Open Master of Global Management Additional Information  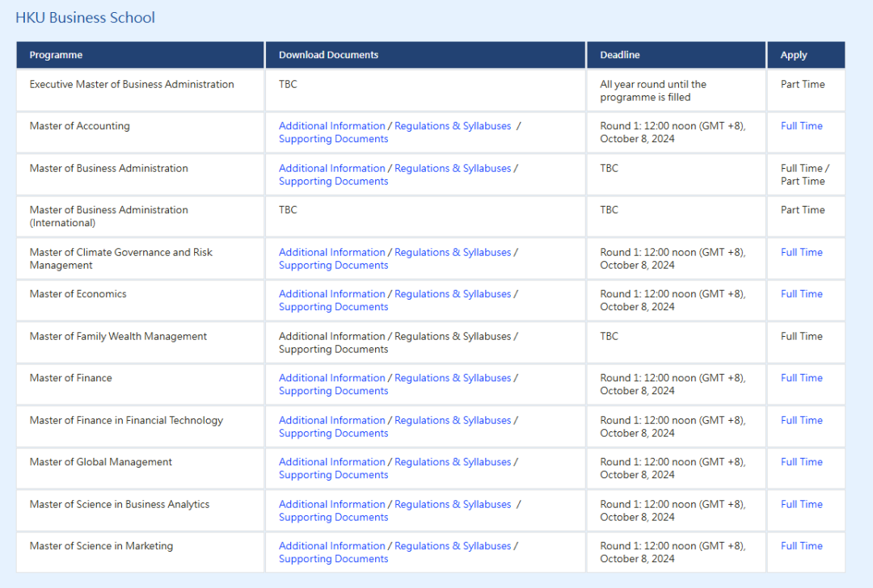click(331, 462)
